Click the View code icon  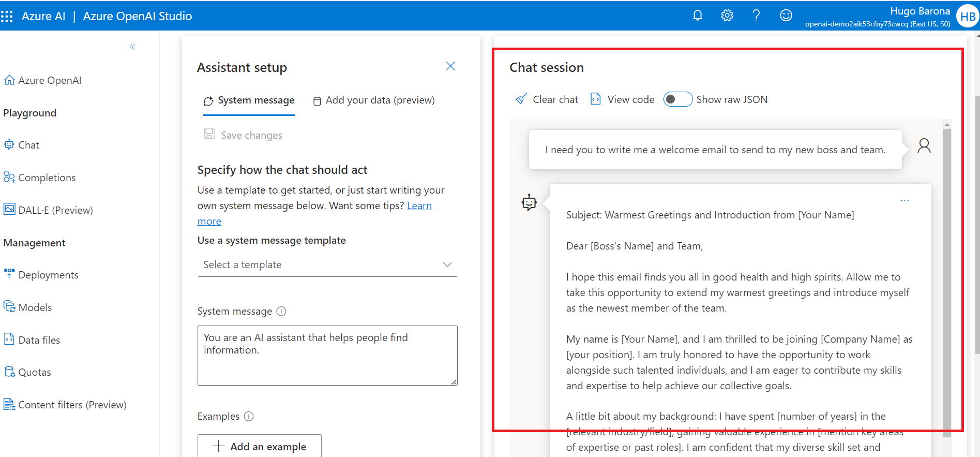tap(596, 99)
